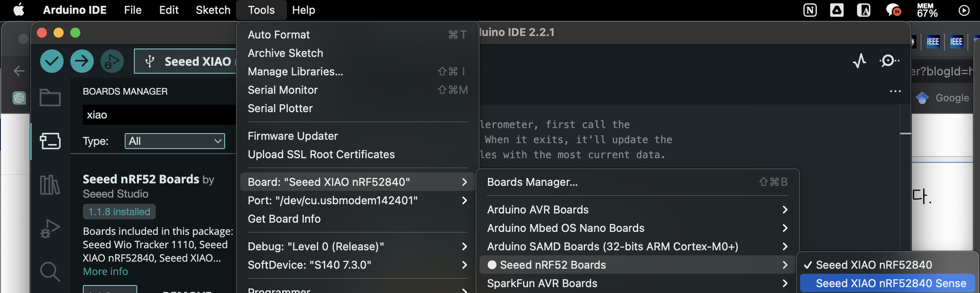Open the File menu

pos(133,10)
